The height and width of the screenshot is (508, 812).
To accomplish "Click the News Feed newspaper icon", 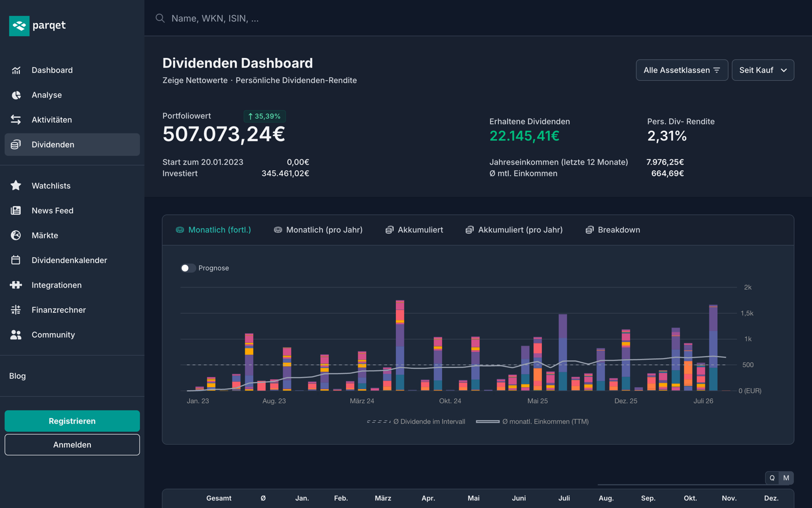I will pos(16,210).
